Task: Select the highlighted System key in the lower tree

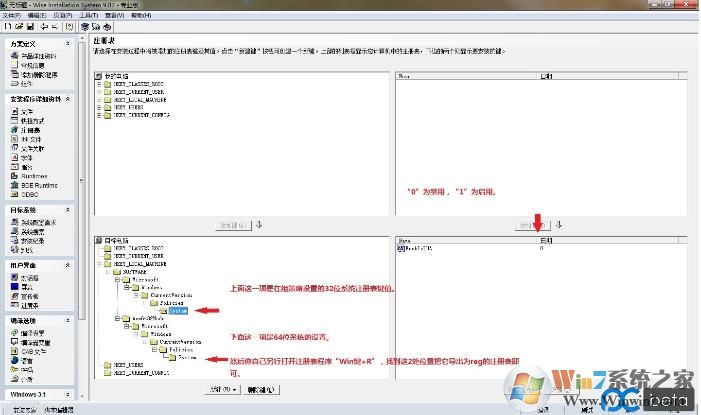Action: tap(178, 311)
